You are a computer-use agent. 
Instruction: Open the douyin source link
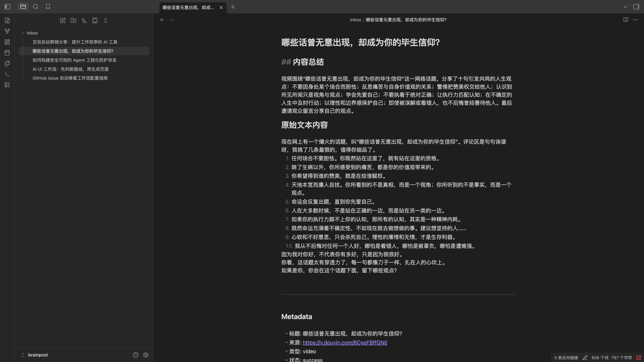(345, 343)
